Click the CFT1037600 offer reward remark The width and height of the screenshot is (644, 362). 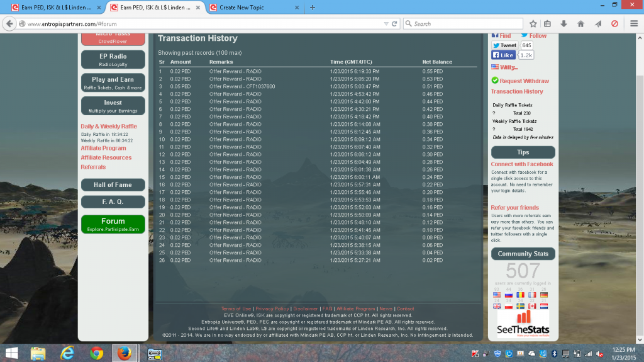(x=242, y=86)
